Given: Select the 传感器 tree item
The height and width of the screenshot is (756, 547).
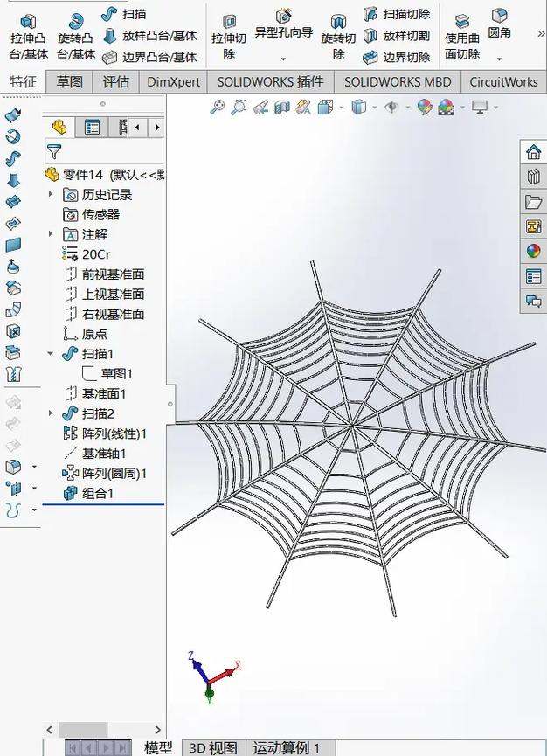Looking at the screenshot, I should [x=91, y=214].
